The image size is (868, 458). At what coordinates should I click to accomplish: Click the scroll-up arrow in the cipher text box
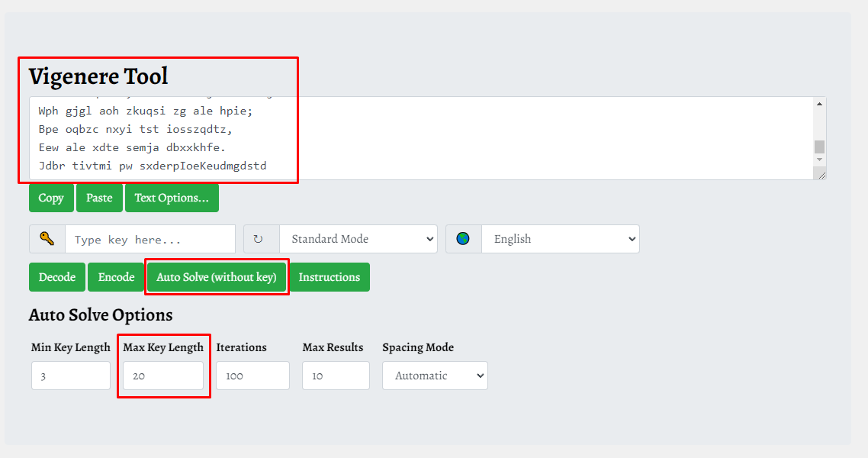pyautogui.click(x=820, y=104)
